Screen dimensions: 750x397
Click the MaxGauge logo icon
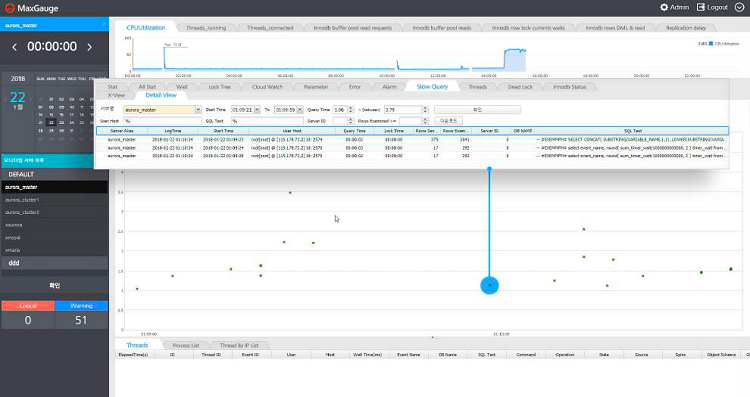coord(9,8)
